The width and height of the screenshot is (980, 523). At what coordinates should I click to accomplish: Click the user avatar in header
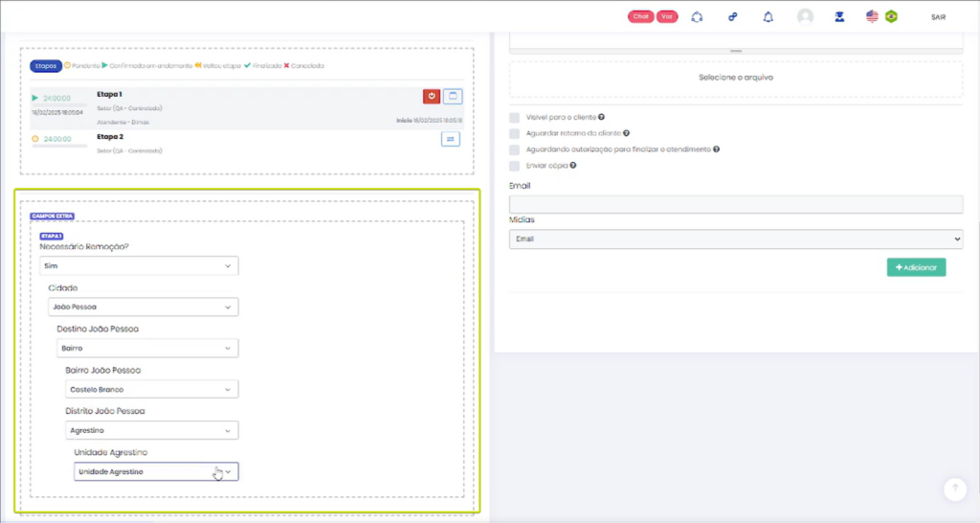click(805, 17)
